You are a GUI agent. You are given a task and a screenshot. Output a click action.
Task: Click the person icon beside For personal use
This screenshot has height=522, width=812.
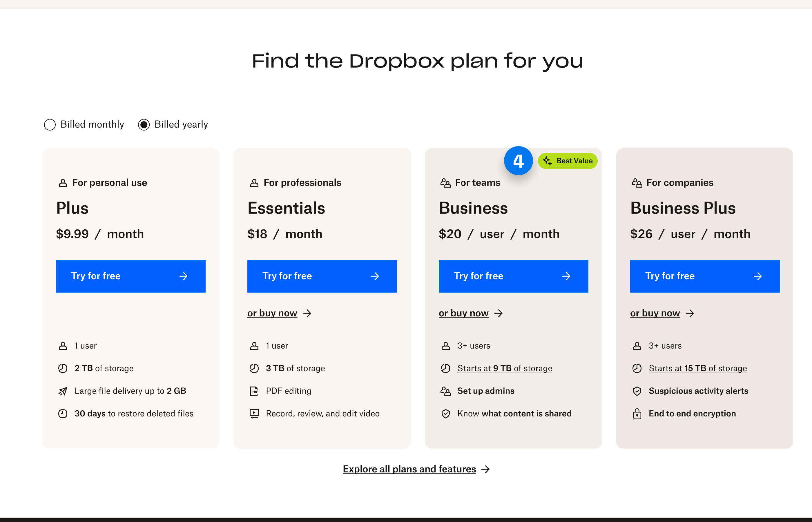63,183
